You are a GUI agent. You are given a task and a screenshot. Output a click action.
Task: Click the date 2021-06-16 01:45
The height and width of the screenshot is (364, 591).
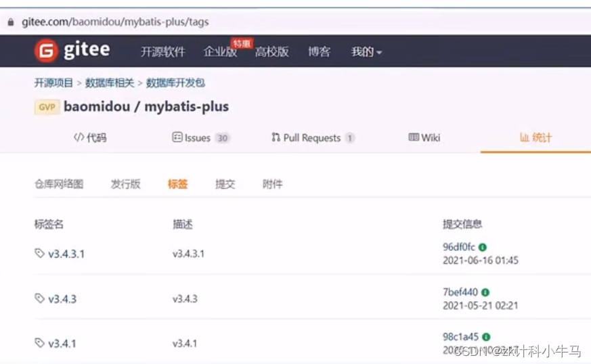[481, 260]
